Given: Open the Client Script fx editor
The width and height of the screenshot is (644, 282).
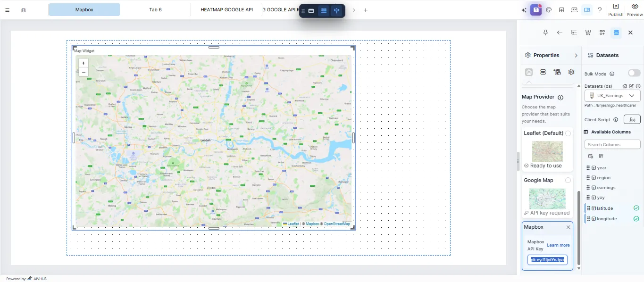Looking at the screenshot, I should 632,119.
